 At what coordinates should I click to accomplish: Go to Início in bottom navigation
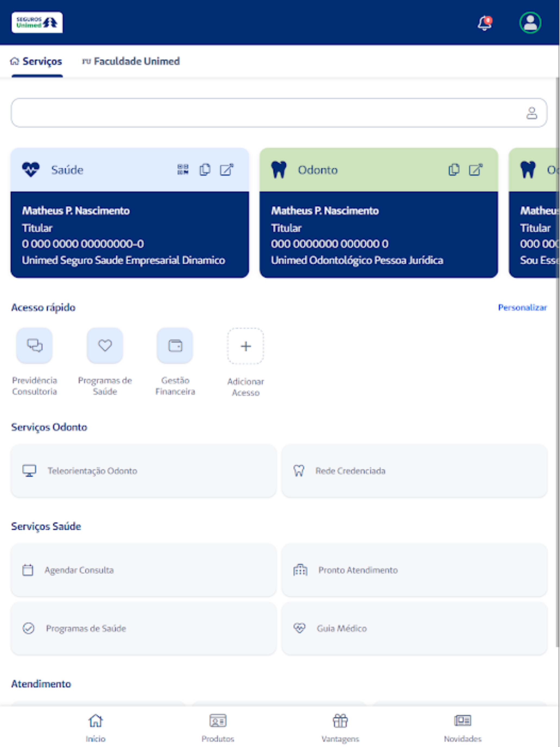point(96,728)
